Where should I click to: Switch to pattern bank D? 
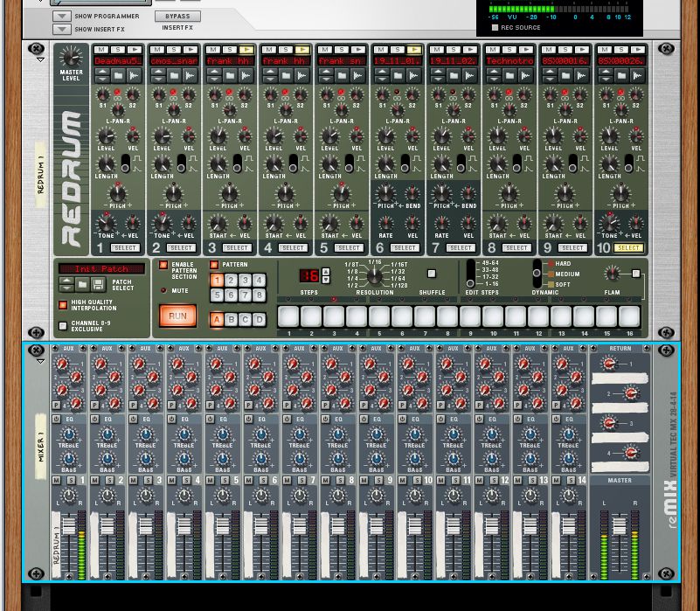259,319
